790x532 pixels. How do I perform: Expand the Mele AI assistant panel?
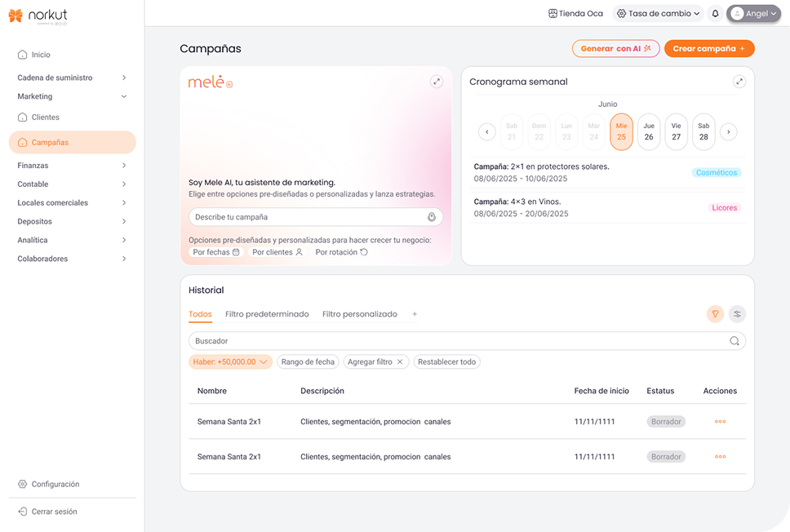[x=437, y=82]
